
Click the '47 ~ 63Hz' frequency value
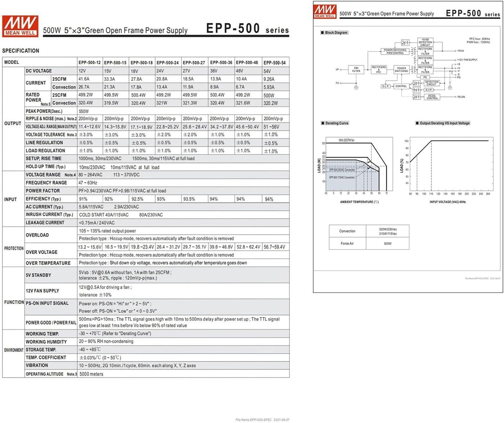click(88, 183)
